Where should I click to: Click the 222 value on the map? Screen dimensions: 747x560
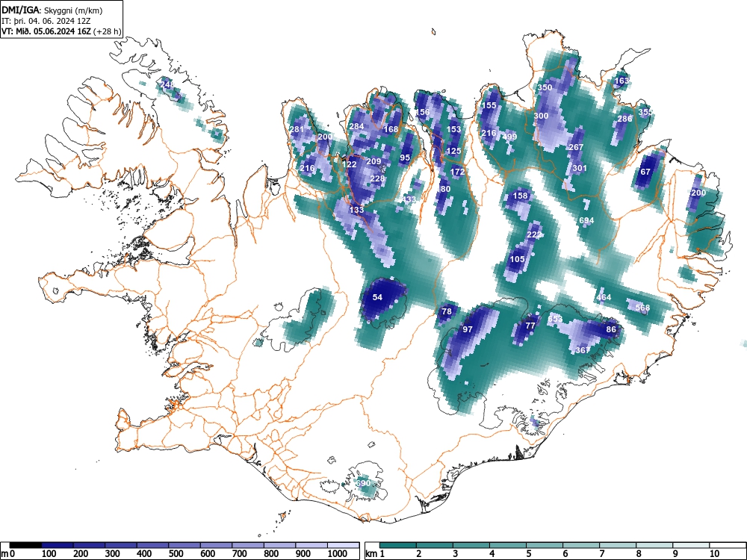(x=534, y=234)
